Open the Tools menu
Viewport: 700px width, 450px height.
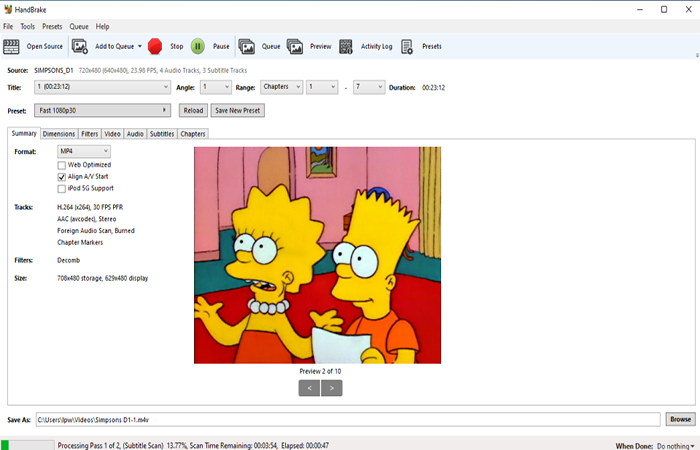coord(27,26)
